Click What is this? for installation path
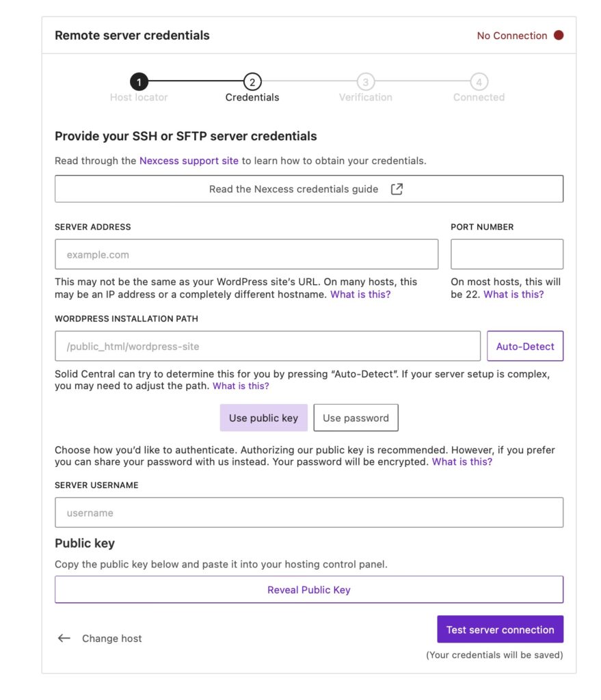 click(x=241, y=386)
